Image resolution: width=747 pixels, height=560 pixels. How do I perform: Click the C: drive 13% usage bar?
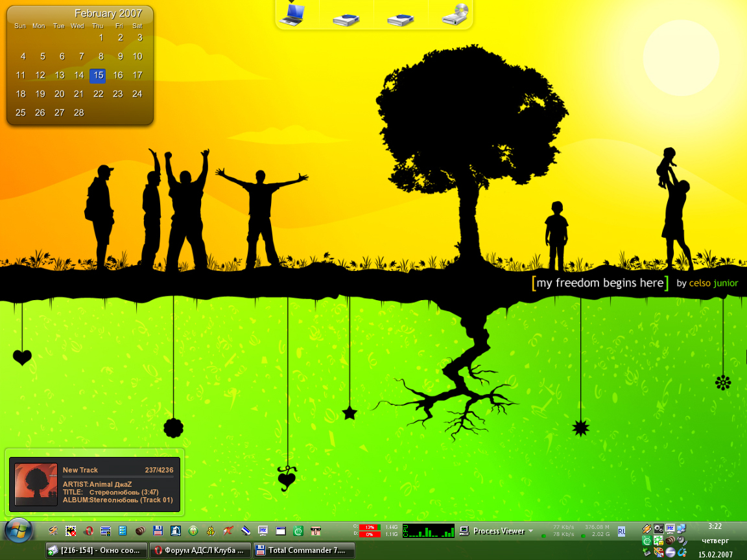click(x=370, y=527)
